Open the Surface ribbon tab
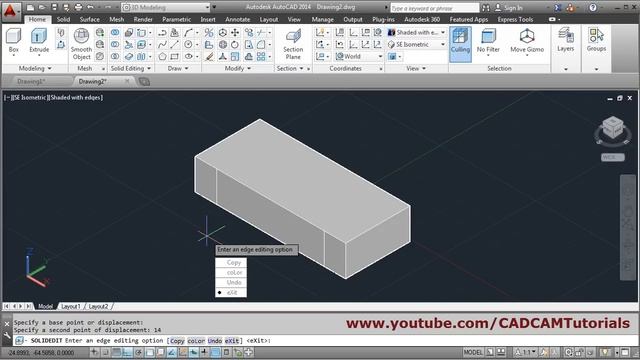 89,19
